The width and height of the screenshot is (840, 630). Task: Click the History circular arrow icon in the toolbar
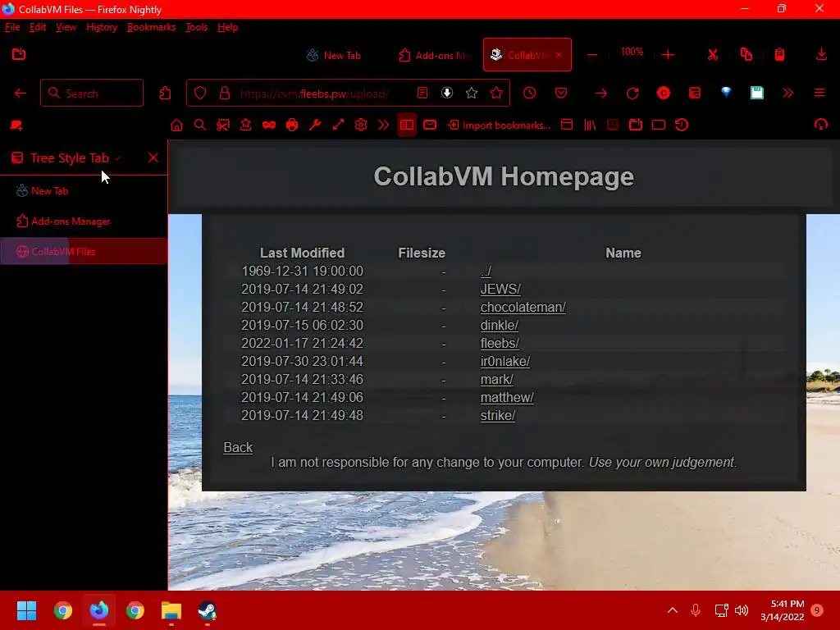[682, 126]
